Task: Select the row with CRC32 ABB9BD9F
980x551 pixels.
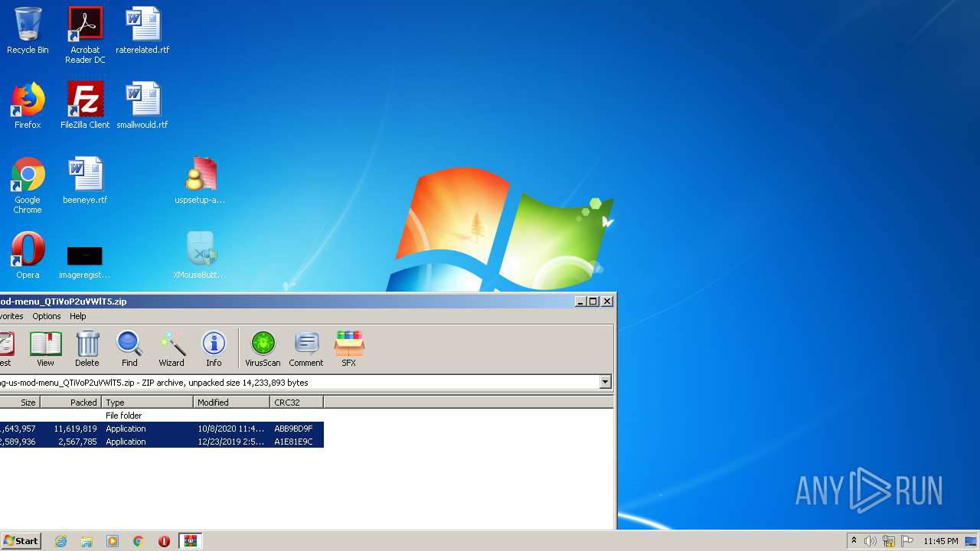Action: pos(162,429)
